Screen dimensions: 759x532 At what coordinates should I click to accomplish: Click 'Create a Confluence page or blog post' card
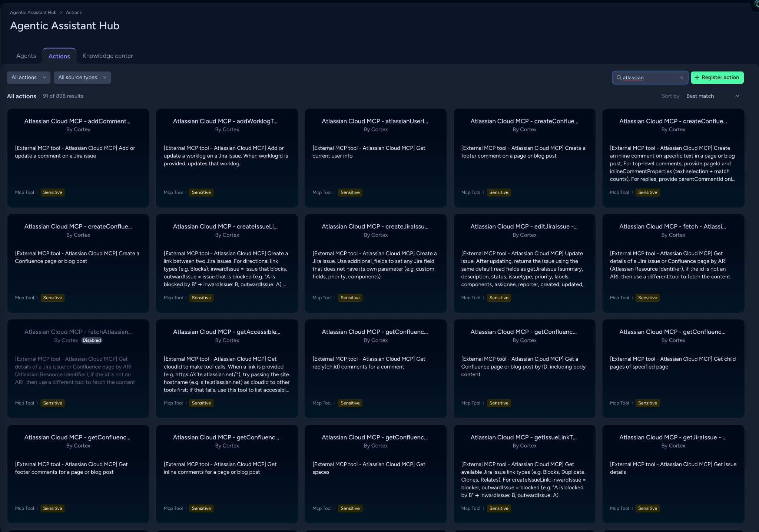pos(78,263)
